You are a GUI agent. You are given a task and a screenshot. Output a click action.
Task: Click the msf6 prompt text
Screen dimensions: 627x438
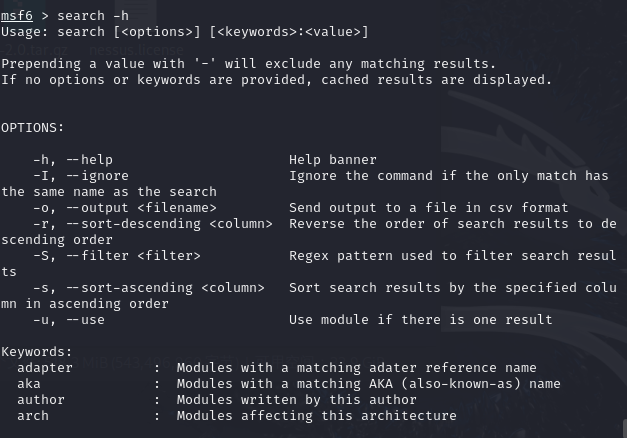(17, 16)
